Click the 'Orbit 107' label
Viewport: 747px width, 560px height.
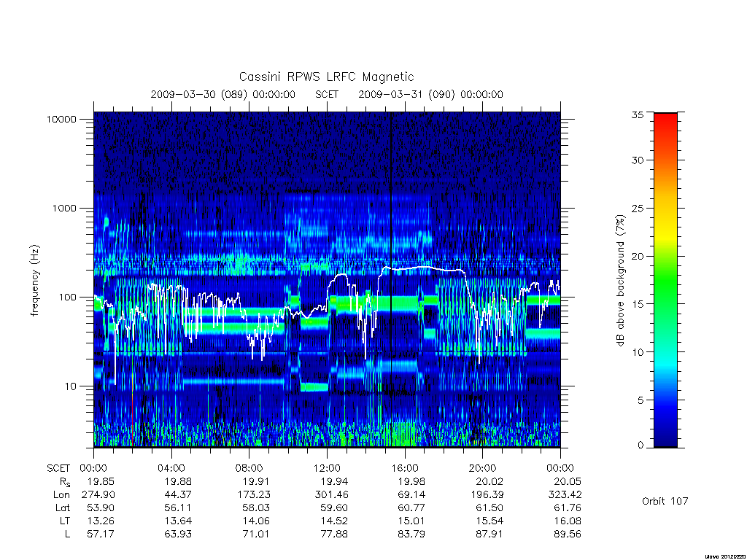(665, 501)
